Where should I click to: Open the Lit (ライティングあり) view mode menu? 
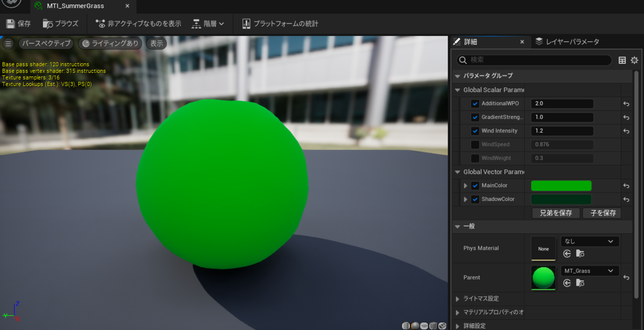(x=111, y=44)
